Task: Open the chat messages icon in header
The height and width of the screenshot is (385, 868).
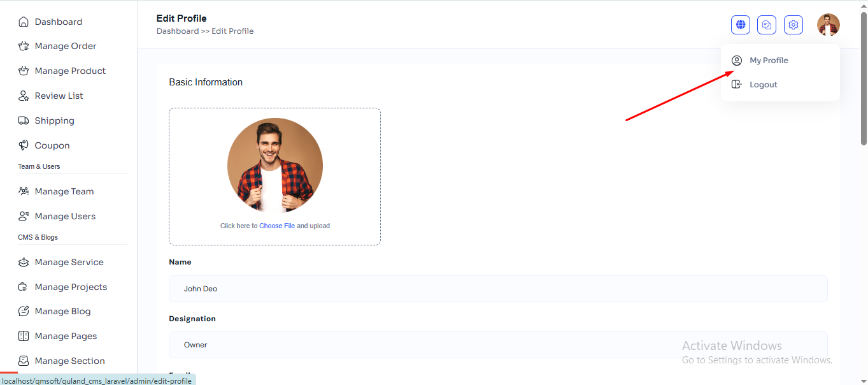Action: (767, 25)
